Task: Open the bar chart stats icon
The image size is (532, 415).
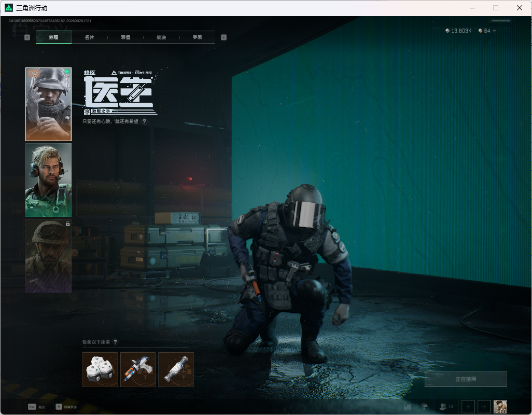Action: [x=407, y=406]
